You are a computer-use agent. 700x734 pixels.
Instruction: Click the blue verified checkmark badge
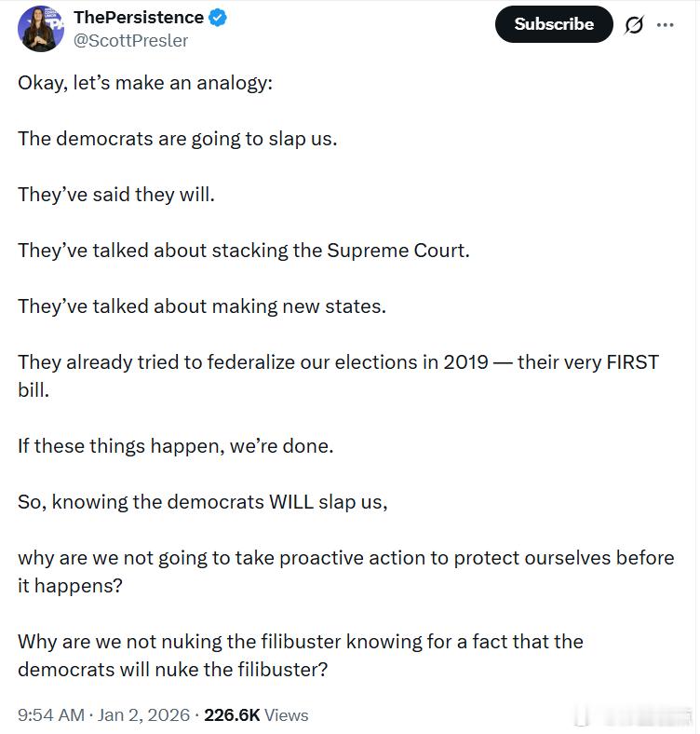tap(218, 18)
